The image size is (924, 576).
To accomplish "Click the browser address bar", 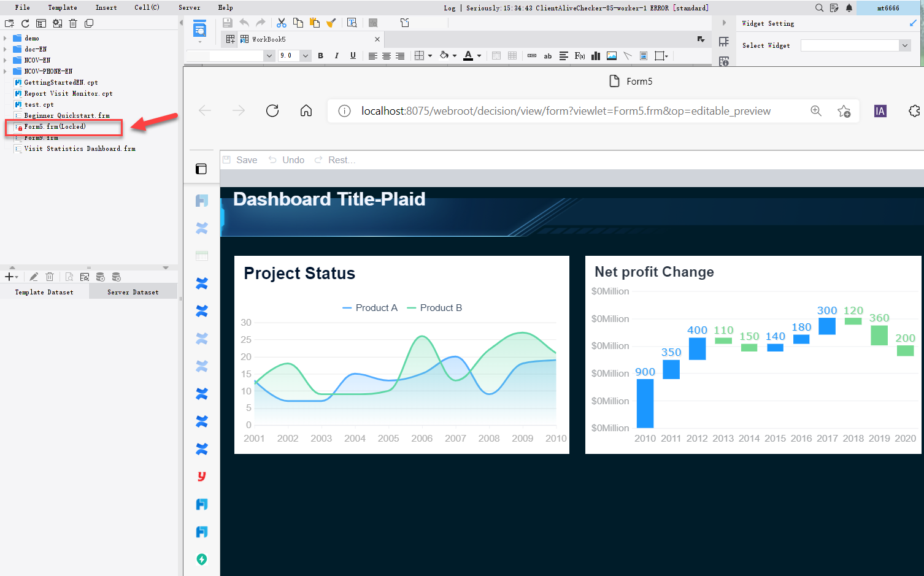I will (x=552, y=111).
